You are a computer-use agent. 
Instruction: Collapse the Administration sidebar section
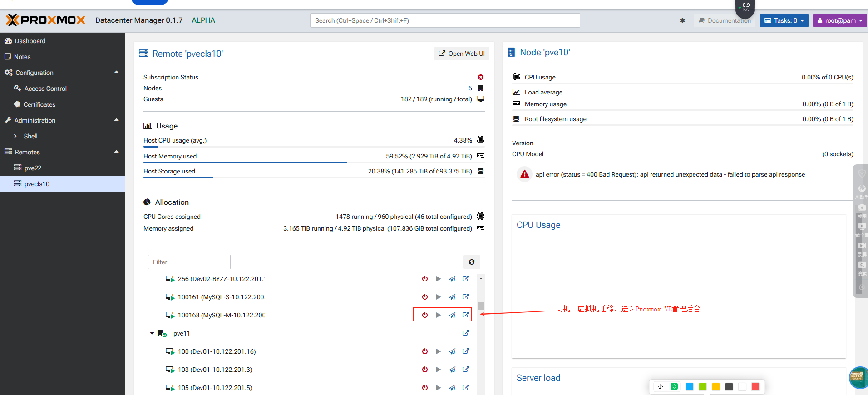(117, 120)
